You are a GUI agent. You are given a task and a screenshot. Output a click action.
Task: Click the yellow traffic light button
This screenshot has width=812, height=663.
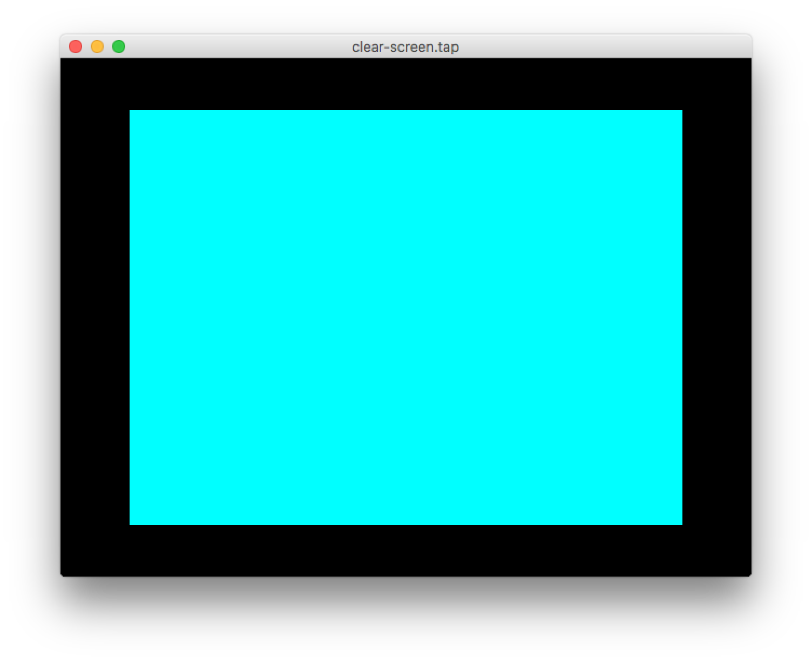tap(97, 46)
